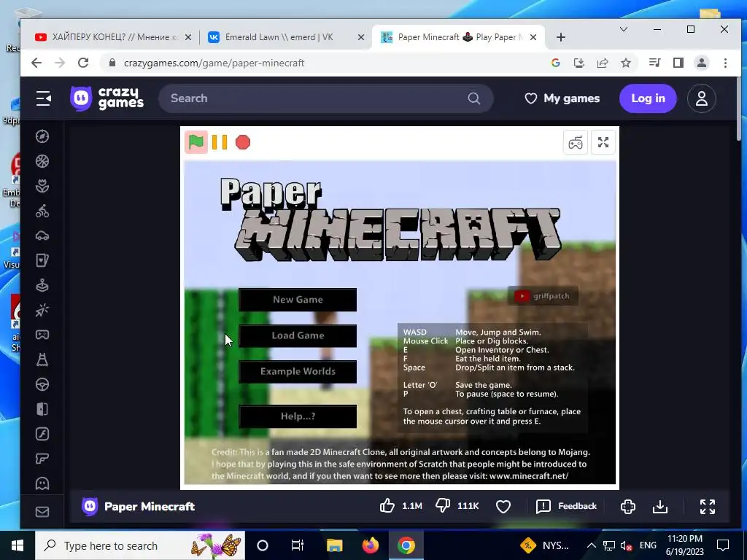This screenshot has height=560, width=747.
Task: Click the download icon in game bar
Action: 659,506
